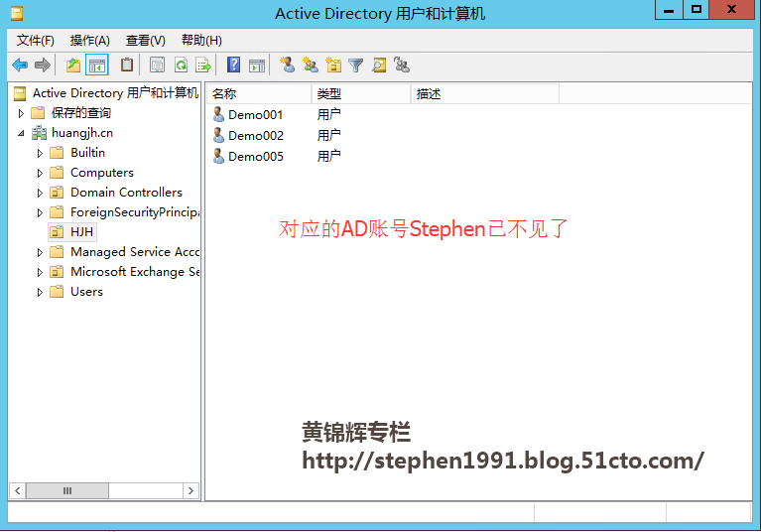Click the Filter funnel toolbar icon
761x532 pixels.
click(x=356, y=66)
